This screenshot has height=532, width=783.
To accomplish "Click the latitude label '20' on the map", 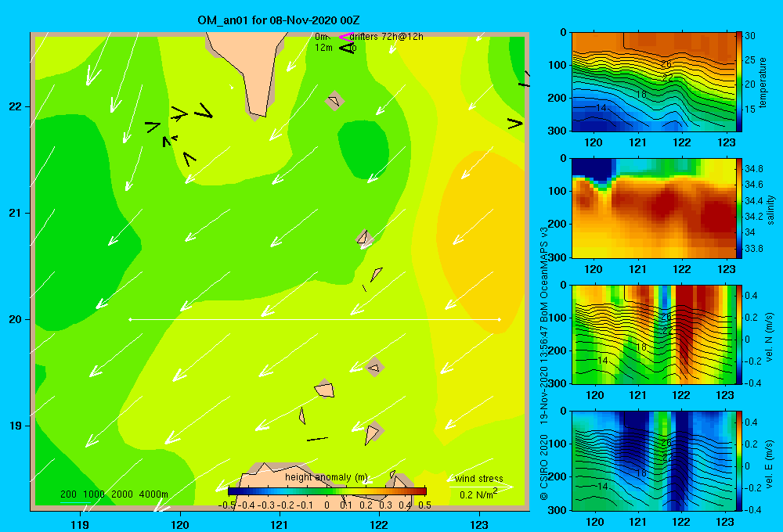I will coord(15,319).
